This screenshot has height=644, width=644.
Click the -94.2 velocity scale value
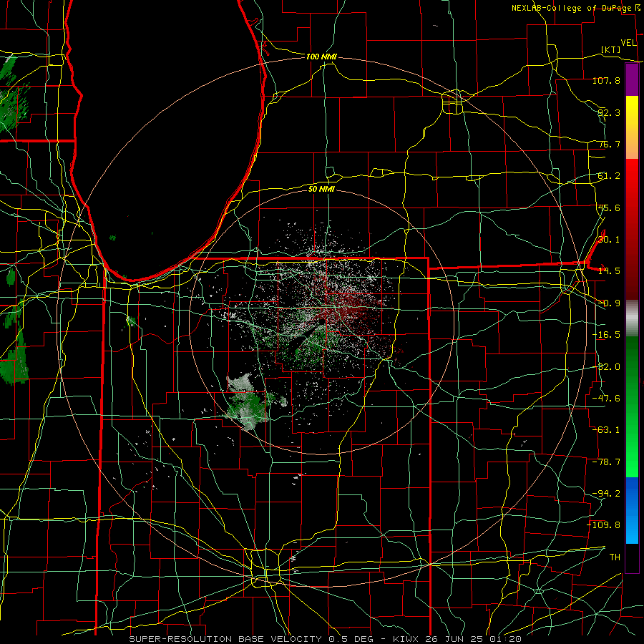606,494
